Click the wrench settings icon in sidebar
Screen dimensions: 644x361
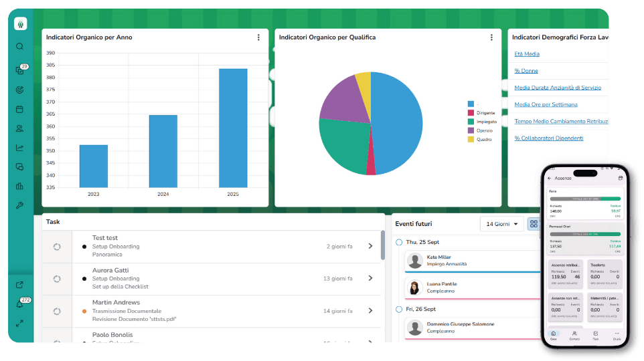tap(19, 205)
